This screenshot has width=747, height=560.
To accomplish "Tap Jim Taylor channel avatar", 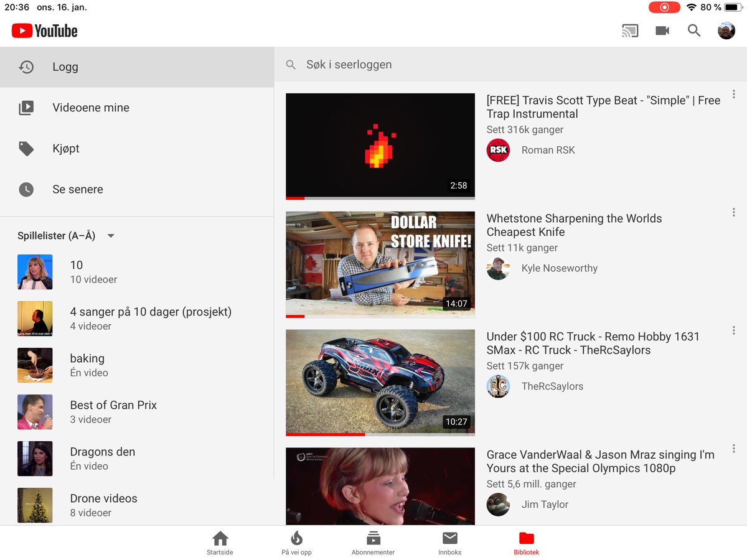I will pyautogui.click(x=498, y=505).
